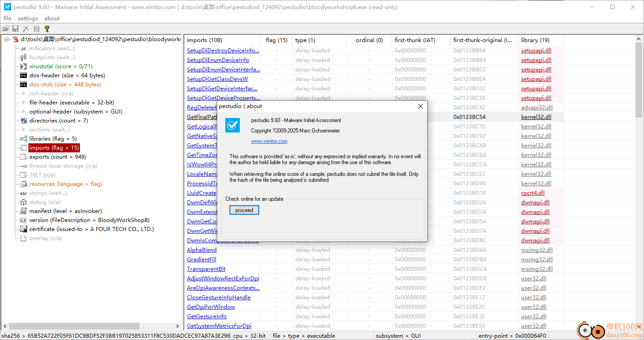Click the type (1) column header

coord(320,40)
